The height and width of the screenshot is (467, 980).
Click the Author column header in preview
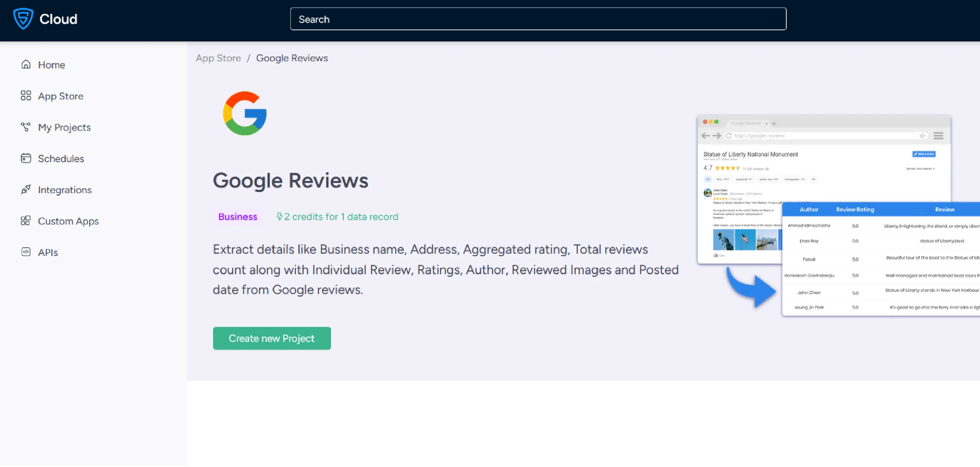(809, 210)
